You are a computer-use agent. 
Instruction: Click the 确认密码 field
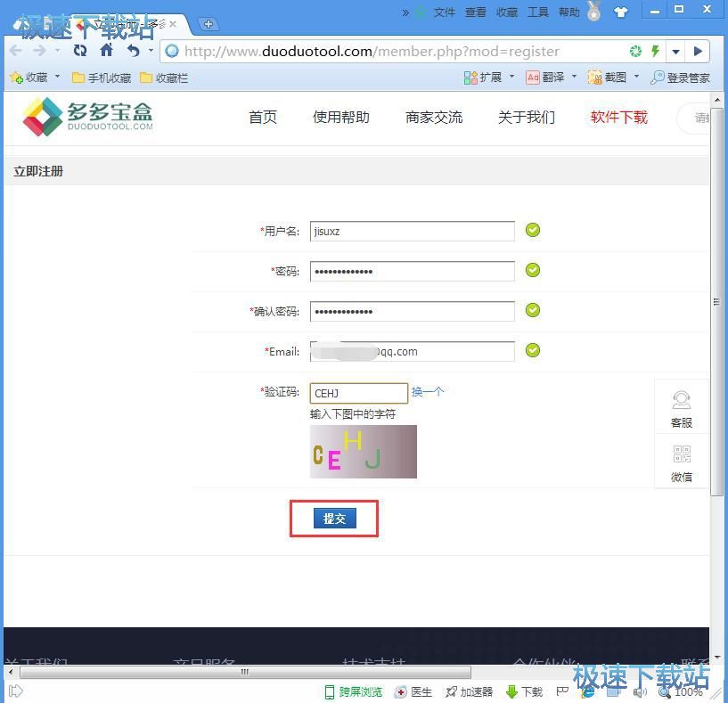pyautogui.click(x=413, y=311)
